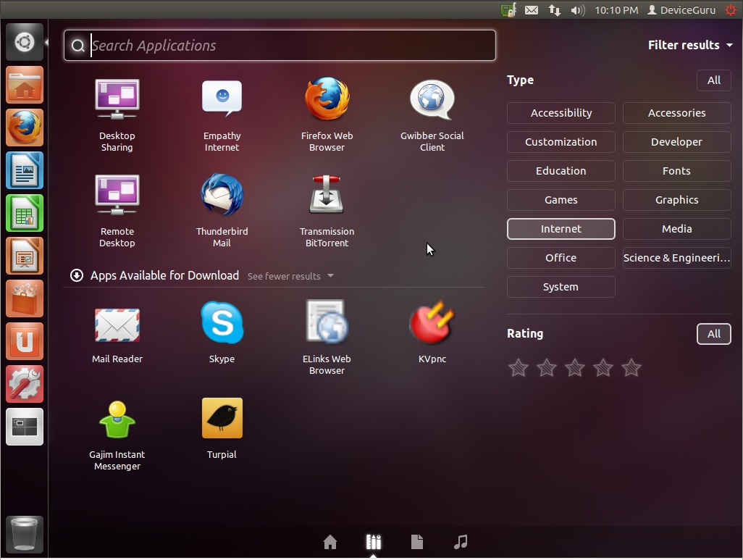Open Remote Desktop viewer
This screenshot has width=743, height=560.
(117, 210)
